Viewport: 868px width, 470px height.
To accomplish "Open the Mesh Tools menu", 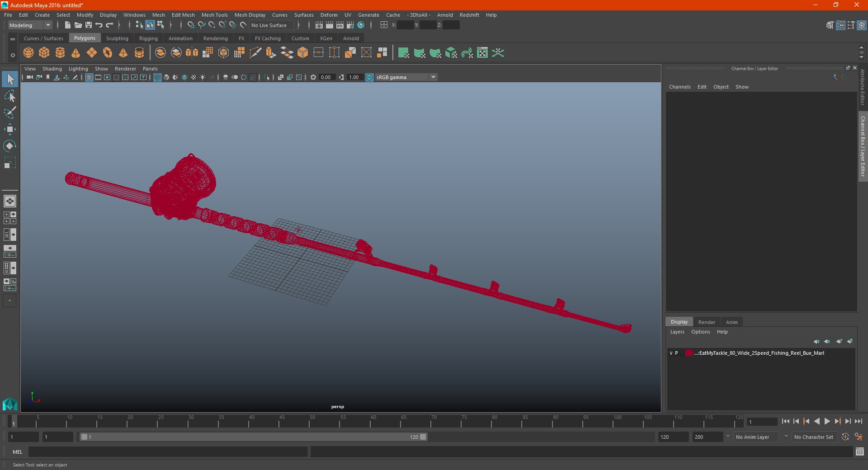I will click(x=214, y=15).
